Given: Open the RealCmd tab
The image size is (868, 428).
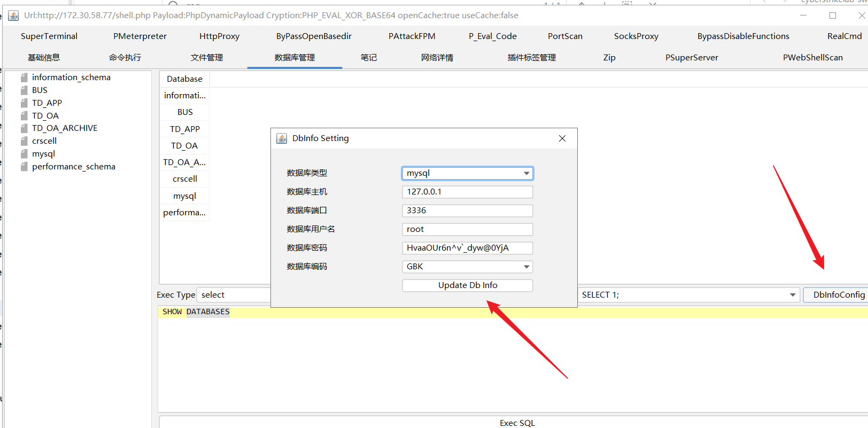Looking at the screenshot, I should tap(844, 36).
